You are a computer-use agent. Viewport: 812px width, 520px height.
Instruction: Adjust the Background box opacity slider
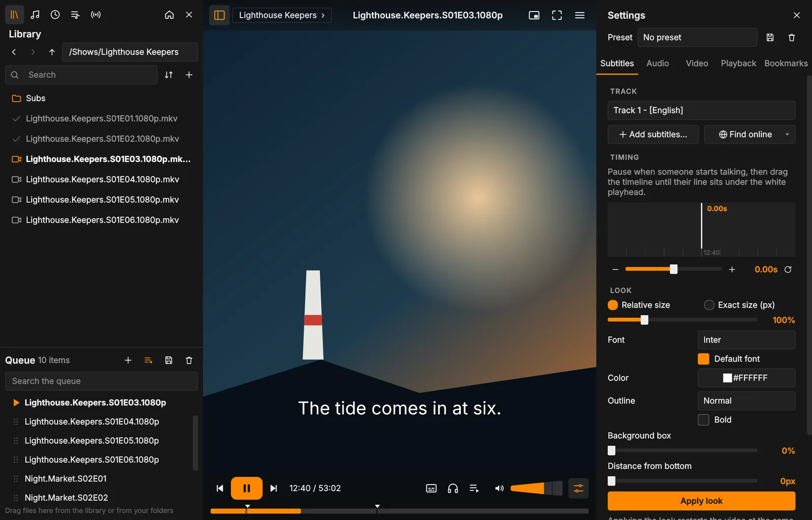pos(683,450)
